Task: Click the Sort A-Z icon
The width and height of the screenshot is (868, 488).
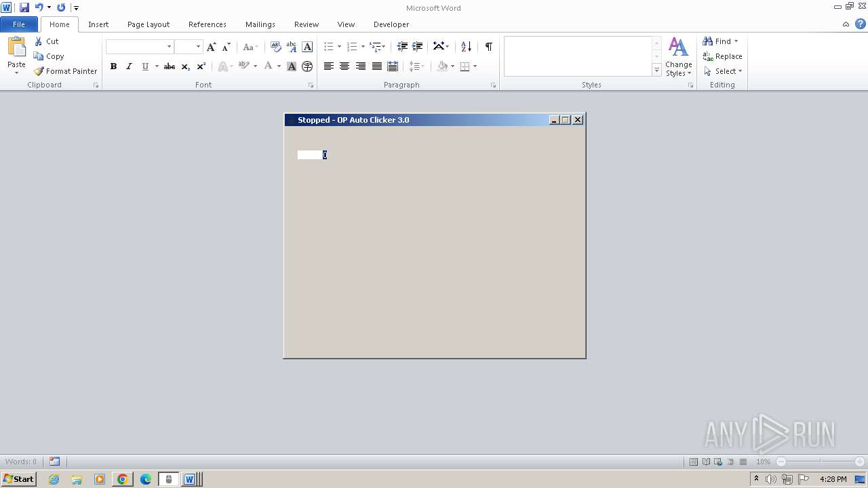Action: click(x=466, y=47)
